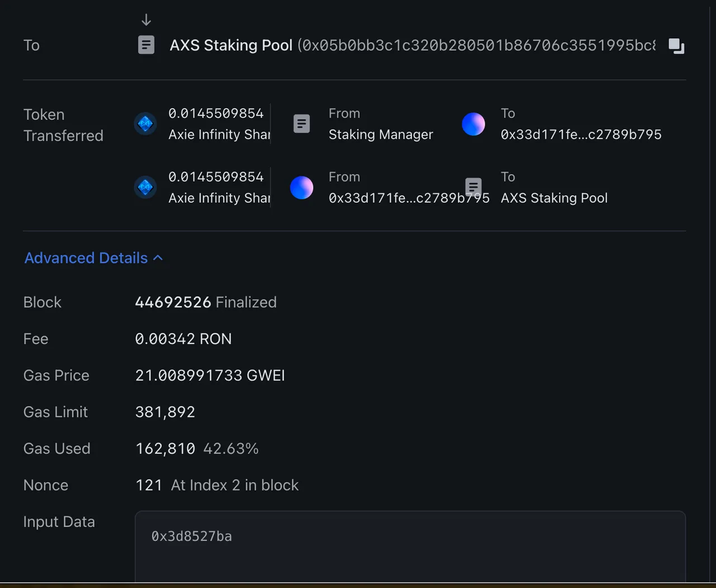Click the down arrow above To field
The image size is (716, 588).
146,20
